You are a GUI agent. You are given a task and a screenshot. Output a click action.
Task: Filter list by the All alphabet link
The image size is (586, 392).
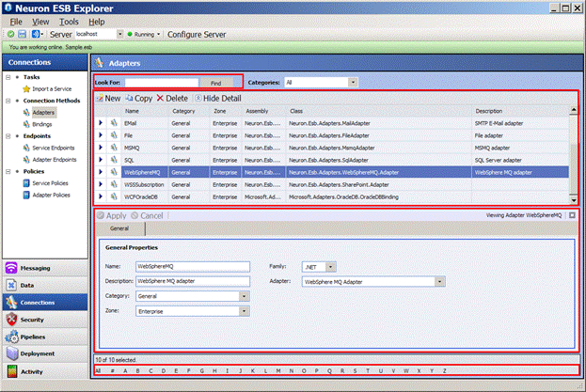click(x=98, y=370)
